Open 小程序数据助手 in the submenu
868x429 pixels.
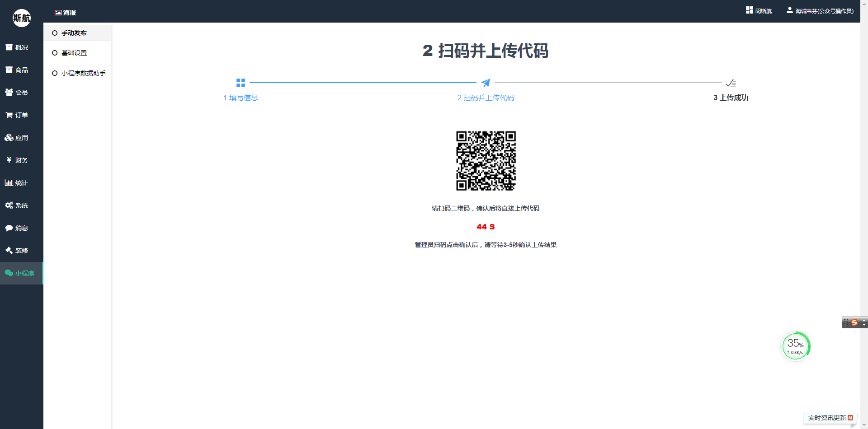pyautogui.click(x=78, y=73)
